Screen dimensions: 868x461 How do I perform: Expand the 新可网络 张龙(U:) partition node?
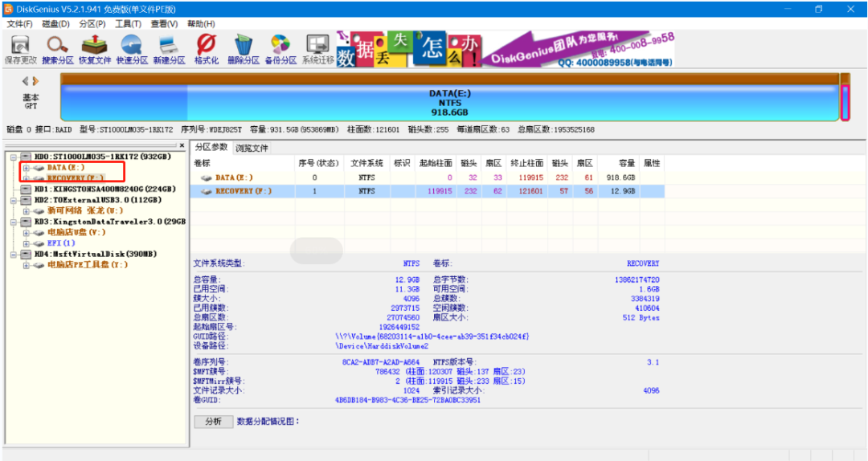tap(26, 211)
